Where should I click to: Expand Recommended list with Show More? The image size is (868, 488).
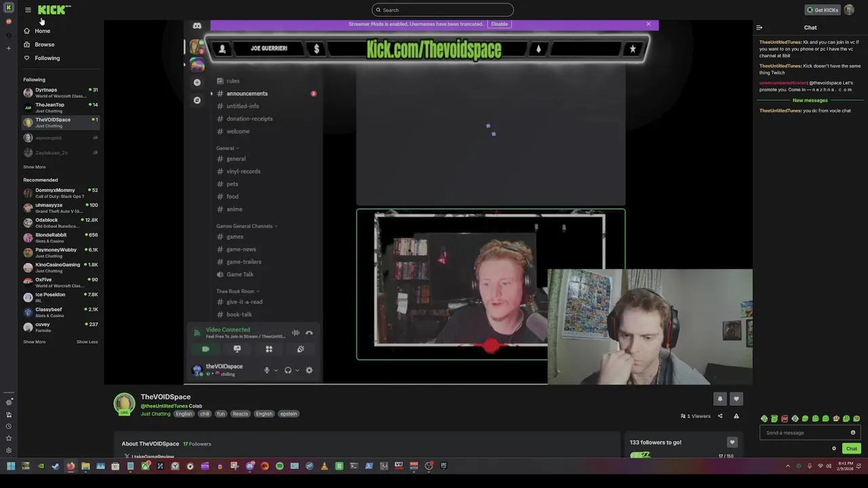pos(34,342)
